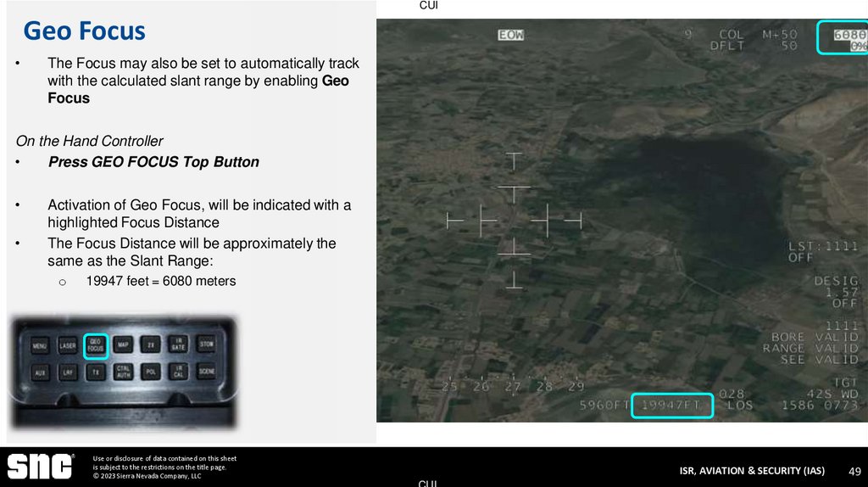Viewport: 868px width, 487px height.
Task: Click the MAP button on the hand controller
Action: click(123, 344)
